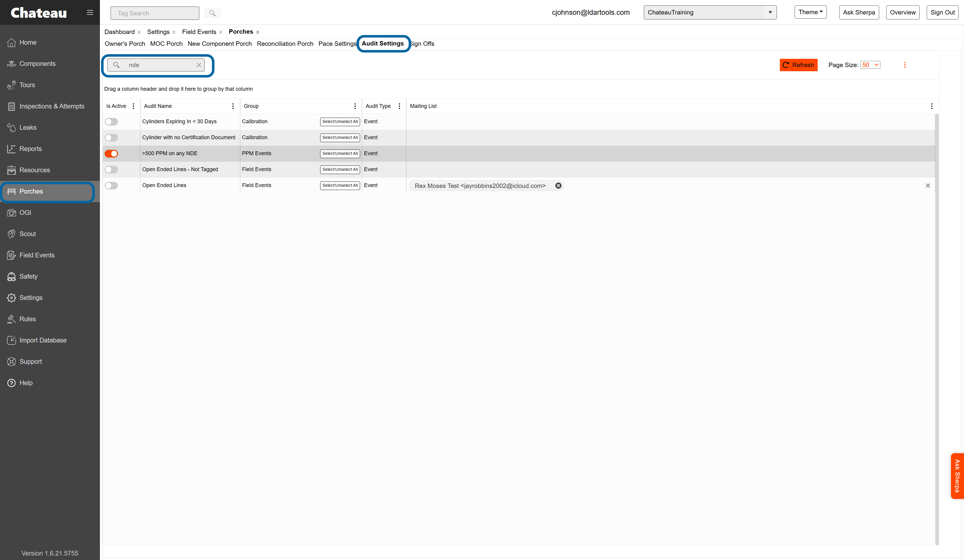Open the Owner's Porch sub-tab

[x=125, y=44]
